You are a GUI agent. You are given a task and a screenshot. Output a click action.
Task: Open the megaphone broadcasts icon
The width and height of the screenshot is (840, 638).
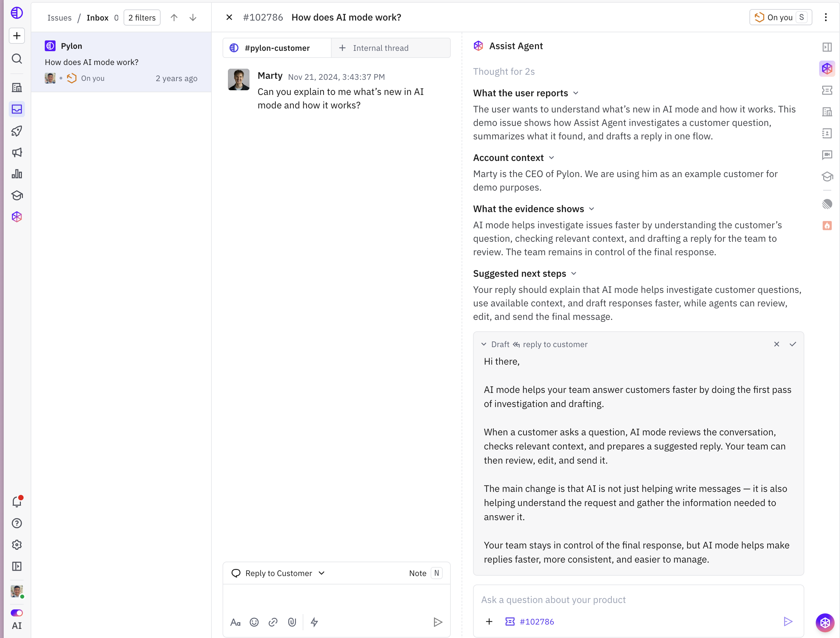[x=17, y=153]
